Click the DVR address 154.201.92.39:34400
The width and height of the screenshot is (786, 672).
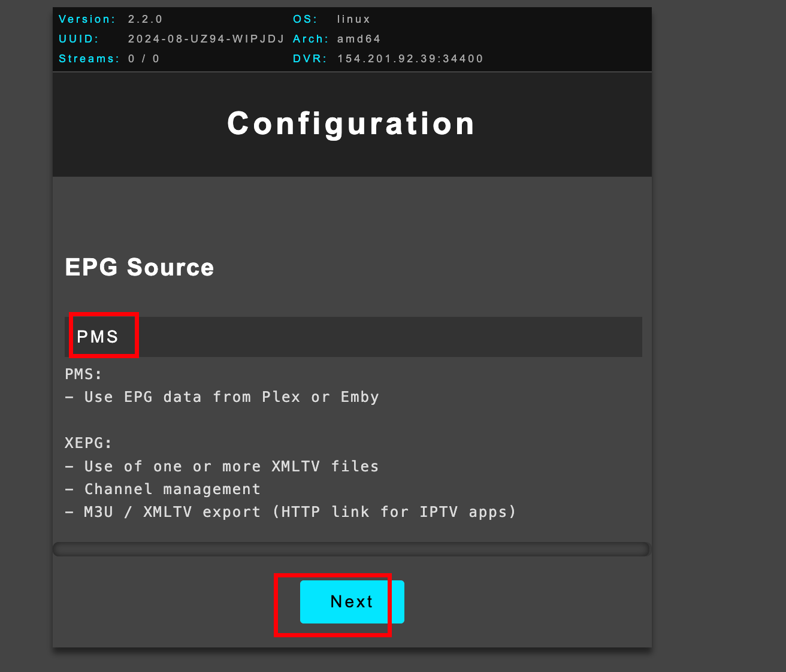[410, 59]
